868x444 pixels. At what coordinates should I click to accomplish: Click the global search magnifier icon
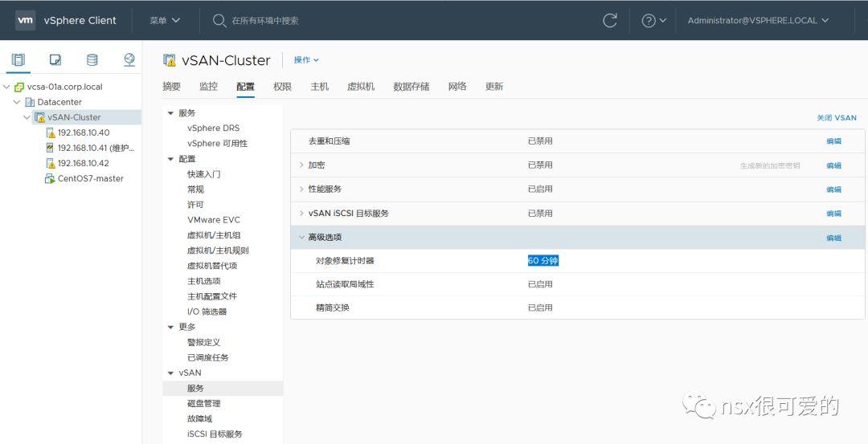pos(219,20)
